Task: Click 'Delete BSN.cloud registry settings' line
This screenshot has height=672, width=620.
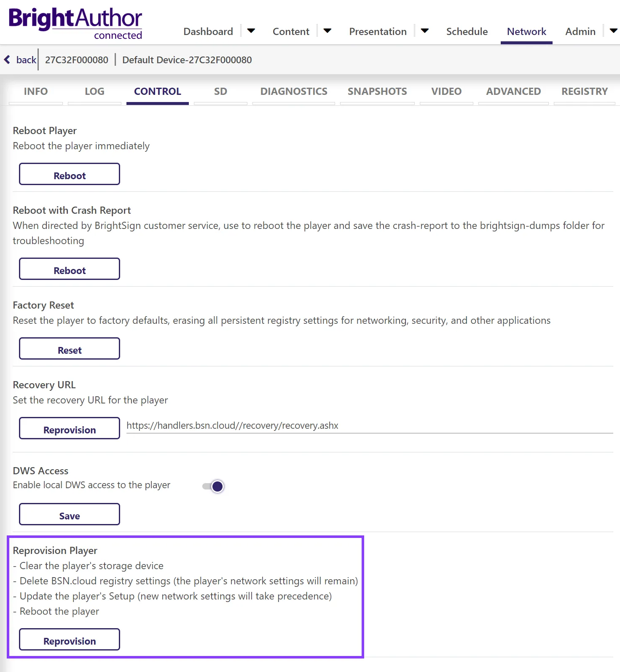Action: click(x=185, y=581)
